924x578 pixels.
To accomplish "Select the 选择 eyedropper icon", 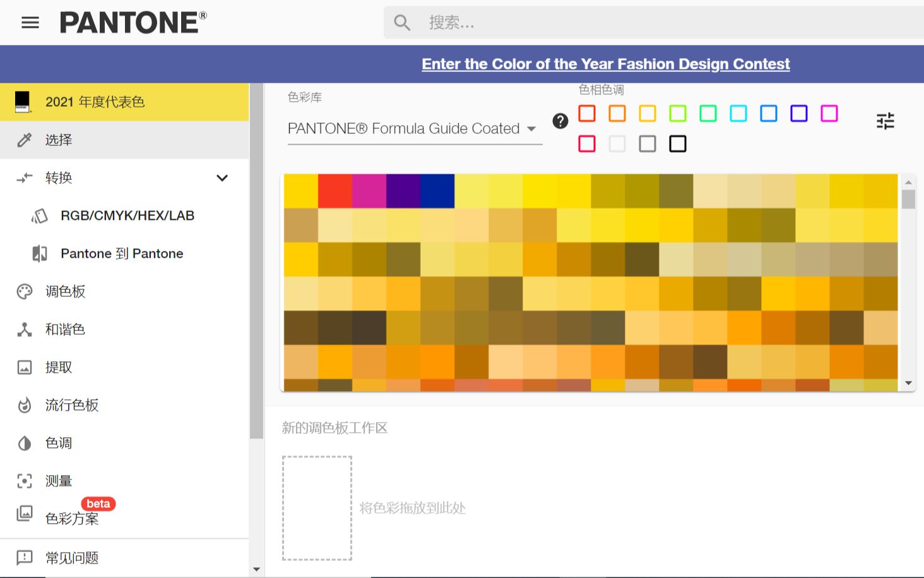I will tap(24, 140).
